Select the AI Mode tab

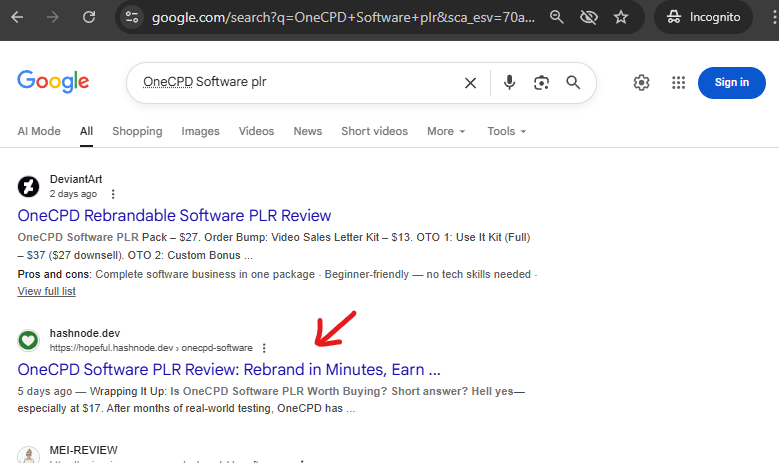(39, 131)
